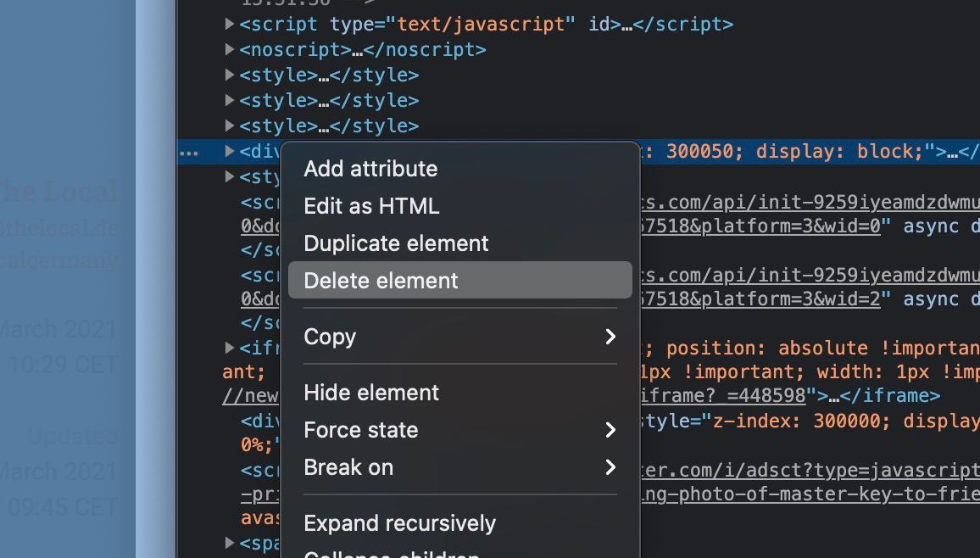Expand the third style node
The height and width of the screenshot is (558, 980).
click(x=230, y=126)
